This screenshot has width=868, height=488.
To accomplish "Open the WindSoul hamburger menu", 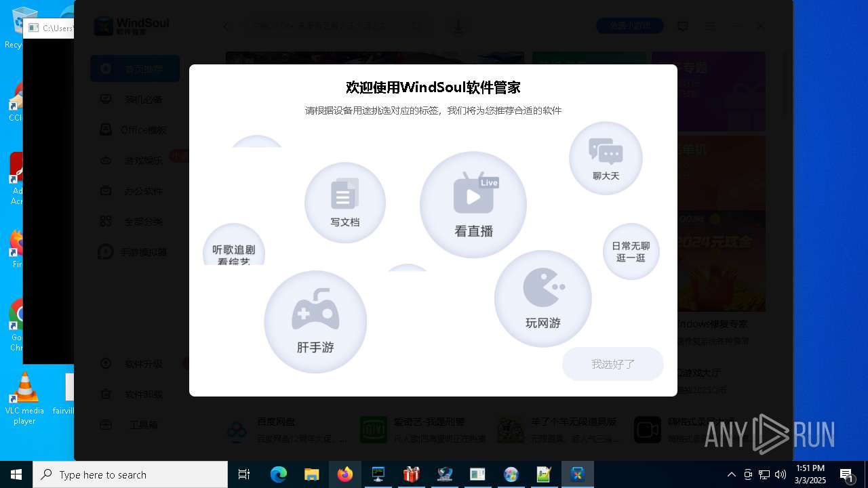I will [710, 26].
